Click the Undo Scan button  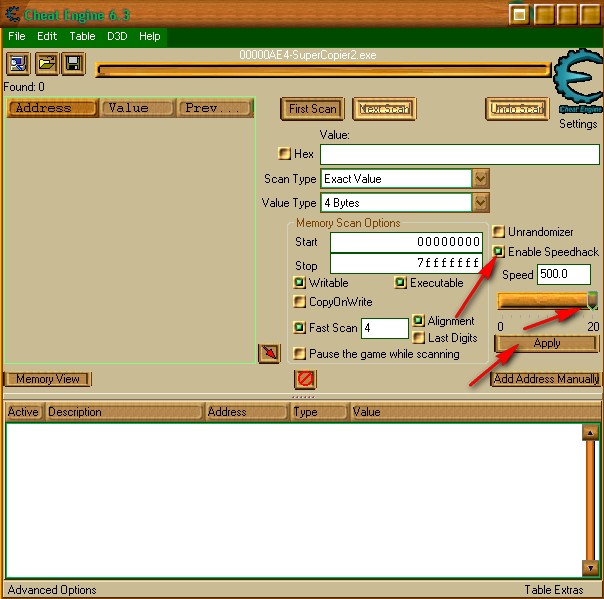coord(517,109)
